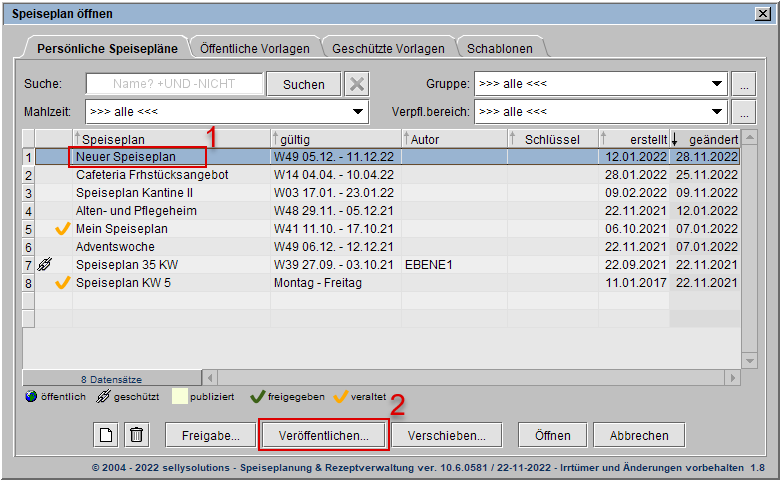Click the chain icon in row 7
The height and width of the screenshot is (480, 780).
tap(44, 265)
